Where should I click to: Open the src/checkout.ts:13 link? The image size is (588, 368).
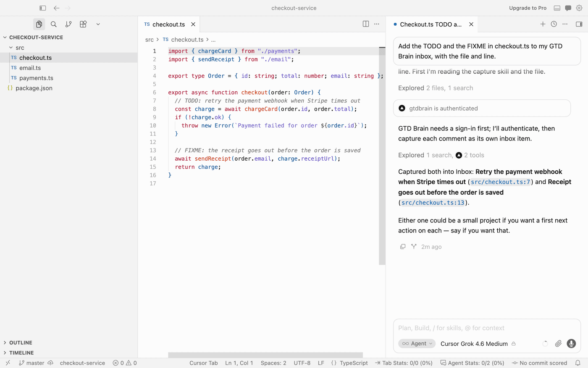coord(433,203)
